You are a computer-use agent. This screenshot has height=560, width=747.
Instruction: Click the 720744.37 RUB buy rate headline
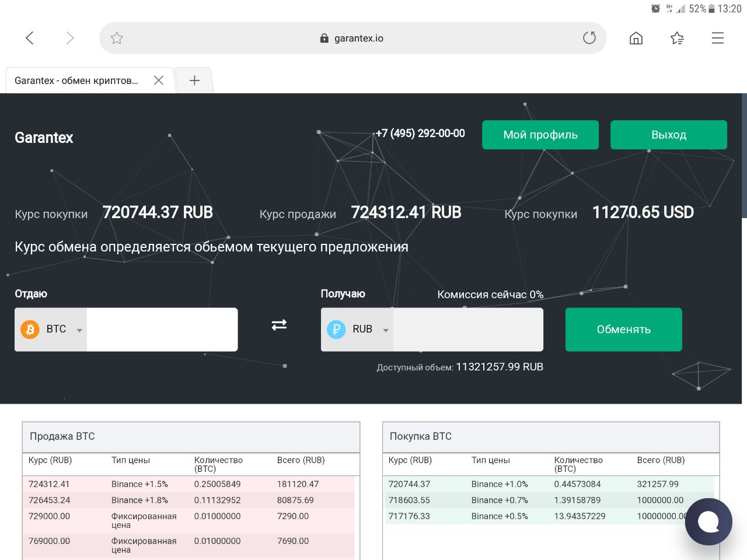[x=158, y=212]
